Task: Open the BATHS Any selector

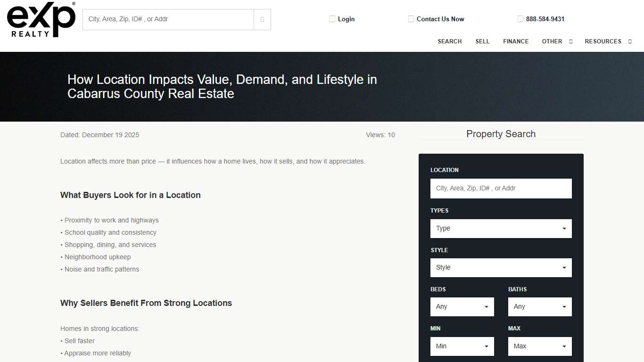Action: pyautogui.click(x=539, y=306)
